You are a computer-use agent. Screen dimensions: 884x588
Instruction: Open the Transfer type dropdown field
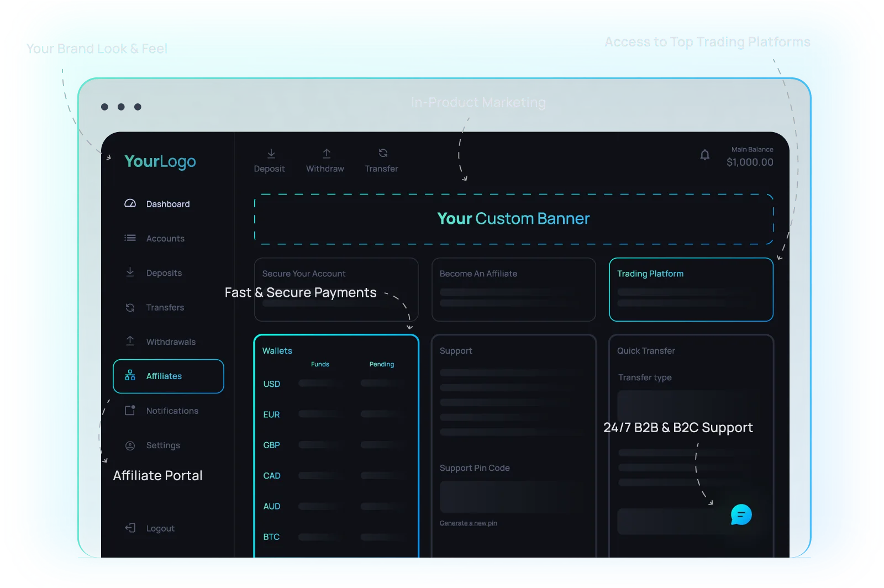coord(685,406)
